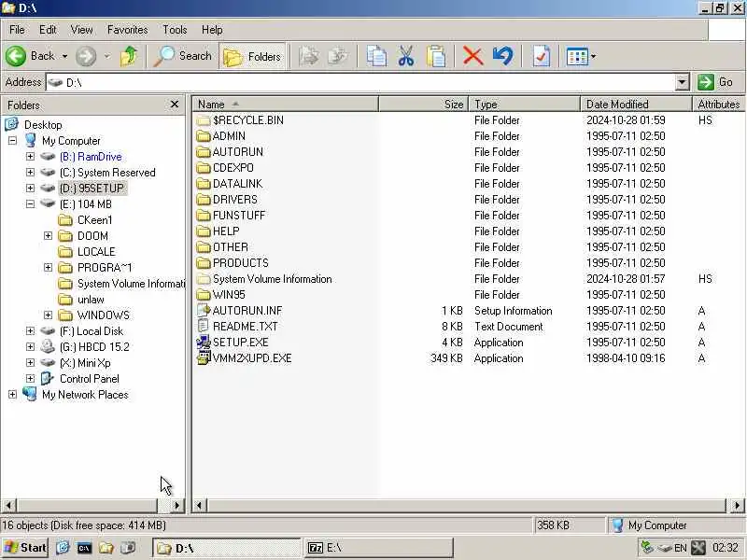Select the VMM2XUPD.EXE file icon

[x=204, y=358]
